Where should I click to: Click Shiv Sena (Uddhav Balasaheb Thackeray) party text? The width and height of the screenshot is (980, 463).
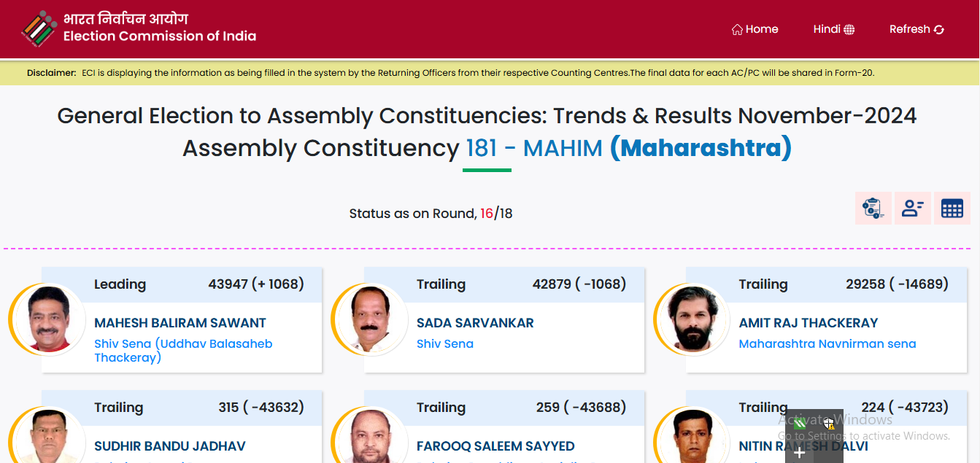[183, 351]
